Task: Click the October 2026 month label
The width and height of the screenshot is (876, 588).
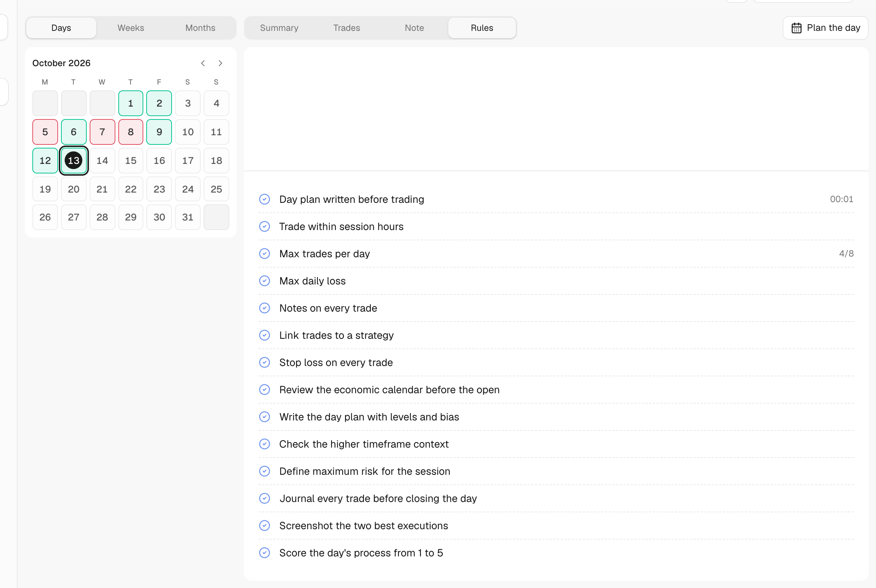Action: [61, 63]
